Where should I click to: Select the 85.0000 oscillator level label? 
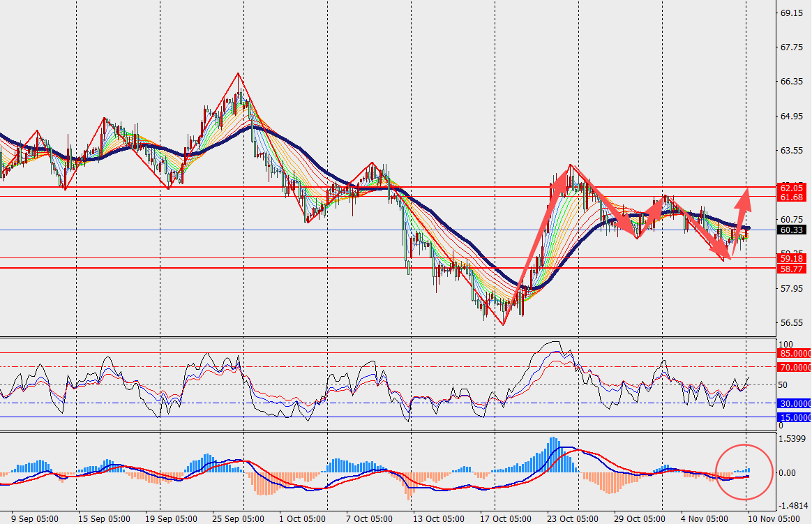click(x=795, y=354)
